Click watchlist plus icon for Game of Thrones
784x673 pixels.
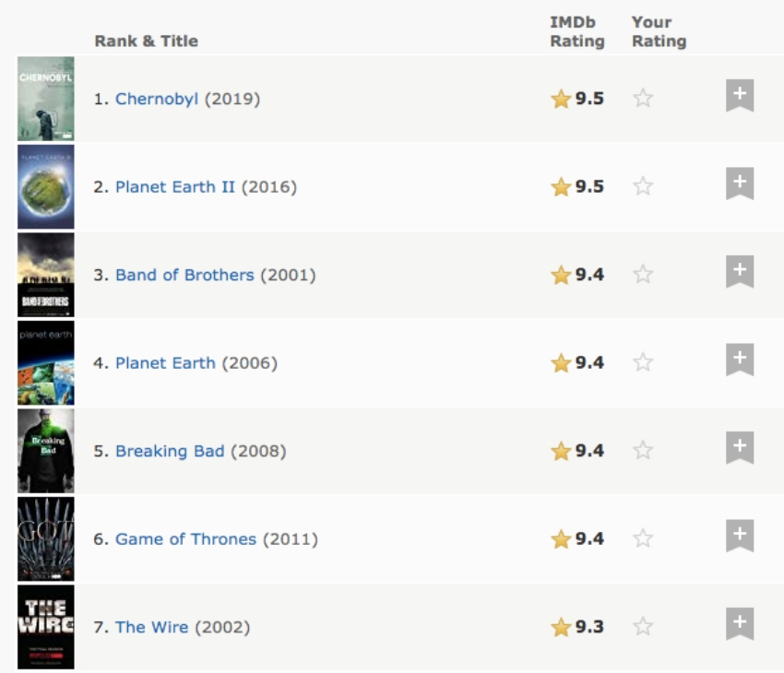740,537
